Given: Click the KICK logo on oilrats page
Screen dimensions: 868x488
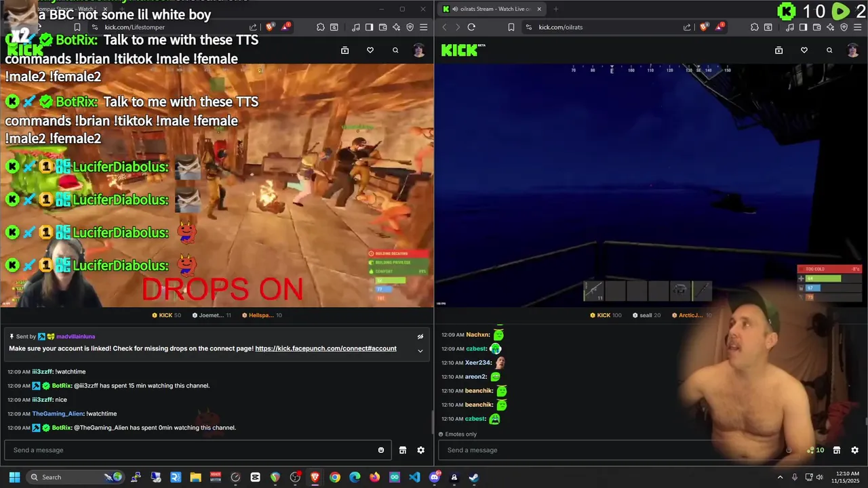Looking at the screenshot, I should tap(463, 50).
